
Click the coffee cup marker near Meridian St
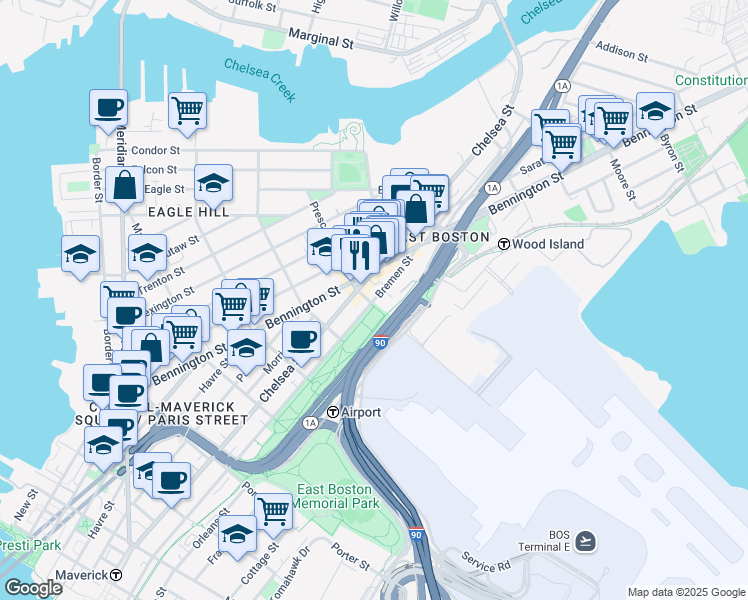pos(108,112)
